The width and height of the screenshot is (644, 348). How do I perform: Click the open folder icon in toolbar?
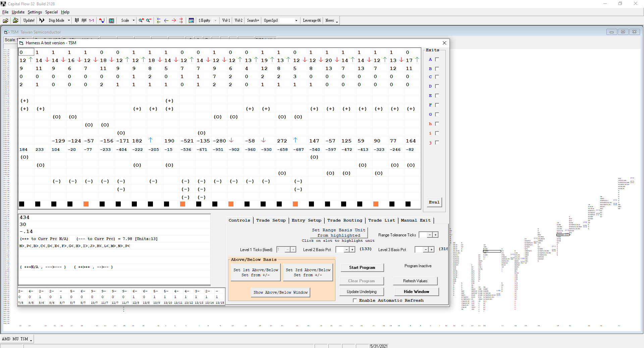click(x=6, y=20)
